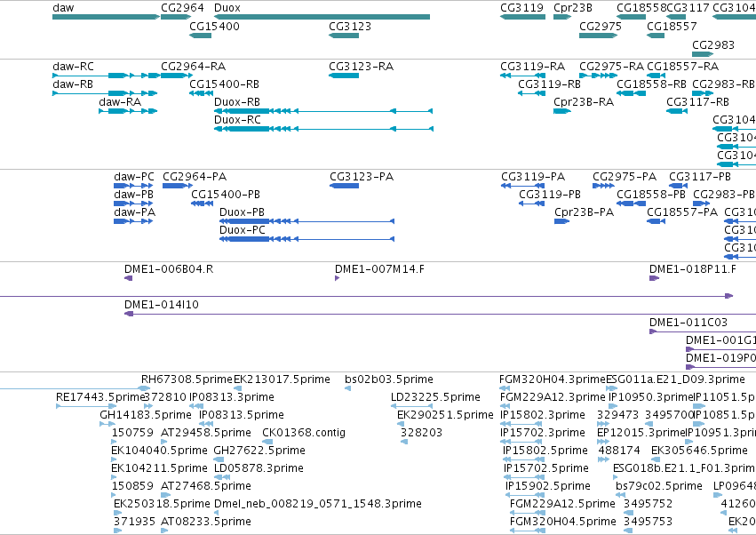This screenshot has width=756, height=535.
Task: Select the EK305646.5prime EST marker
Action: pyautogui.click(x=655, y=459)
